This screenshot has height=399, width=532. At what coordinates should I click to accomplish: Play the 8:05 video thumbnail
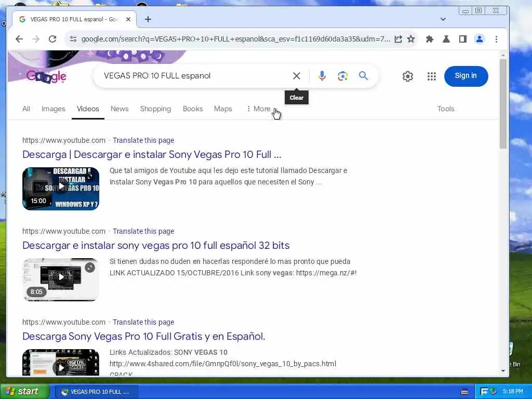coord(61,280)
